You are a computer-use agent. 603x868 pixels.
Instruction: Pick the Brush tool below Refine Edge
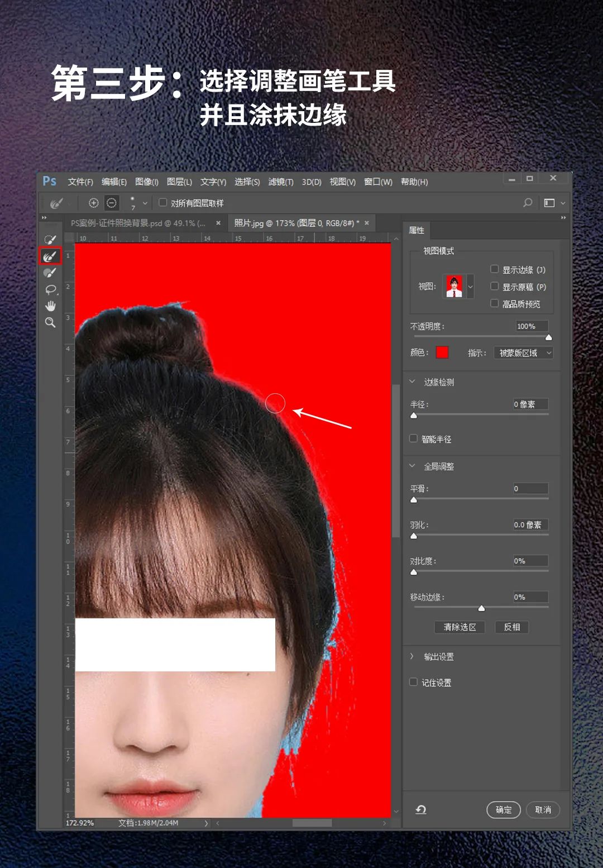pyautogui.click(x=50, y=273)
